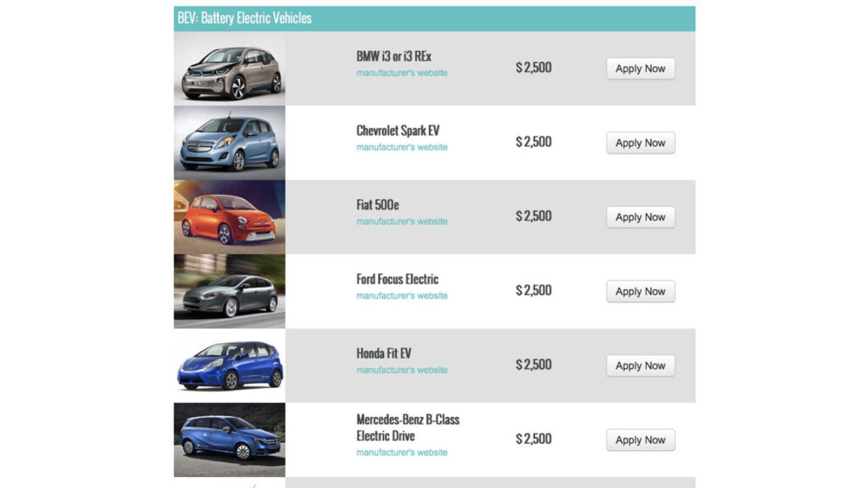Visit Mercedes-Benz B-Class manufacturer's website link
868x488 pixels.
tap(402, 452)
